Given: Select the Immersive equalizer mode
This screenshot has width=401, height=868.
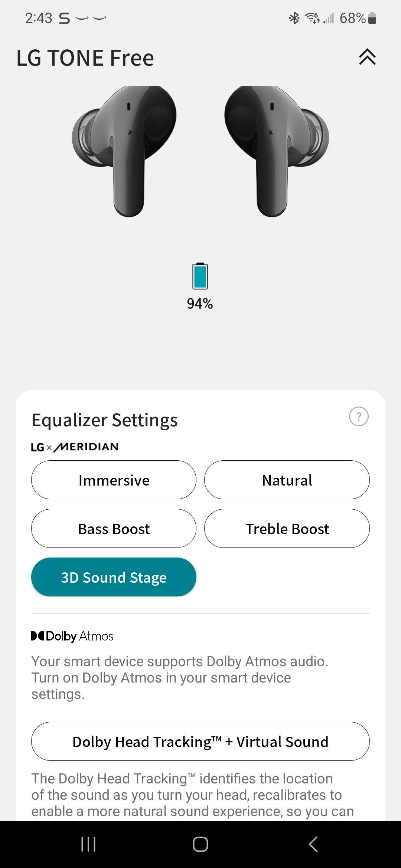Looking at the screenshot, I should pos(114,480).
